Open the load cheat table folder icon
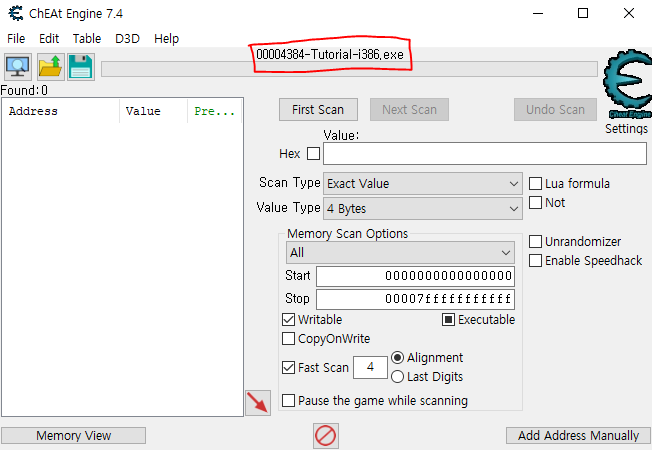This screenshot has width=652, height=450. [50, 67]
